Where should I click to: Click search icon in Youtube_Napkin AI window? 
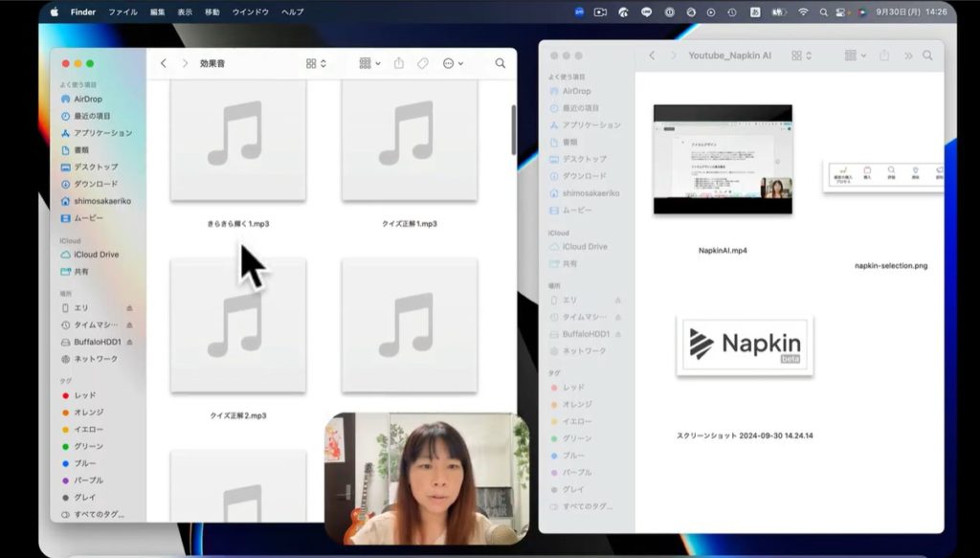[x=926, y=56]
